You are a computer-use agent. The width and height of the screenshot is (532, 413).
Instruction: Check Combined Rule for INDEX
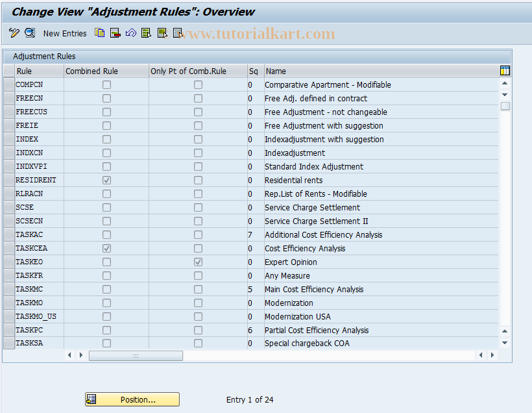click(x=106, y=139)
